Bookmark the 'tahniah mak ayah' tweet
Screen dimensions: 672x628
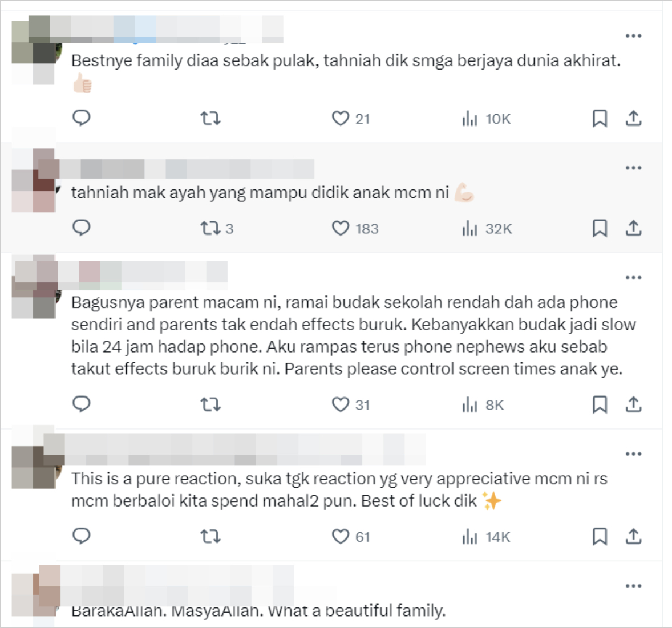tap(600, 228)
